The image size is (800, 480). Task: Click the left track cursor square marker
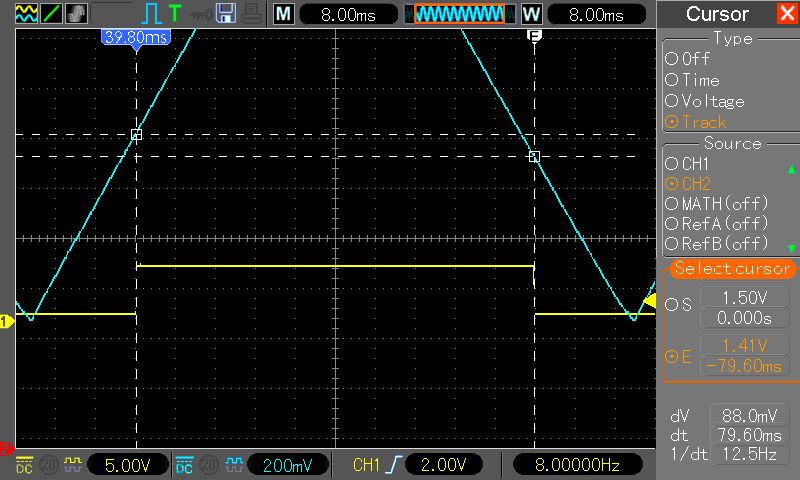[136, 135]
